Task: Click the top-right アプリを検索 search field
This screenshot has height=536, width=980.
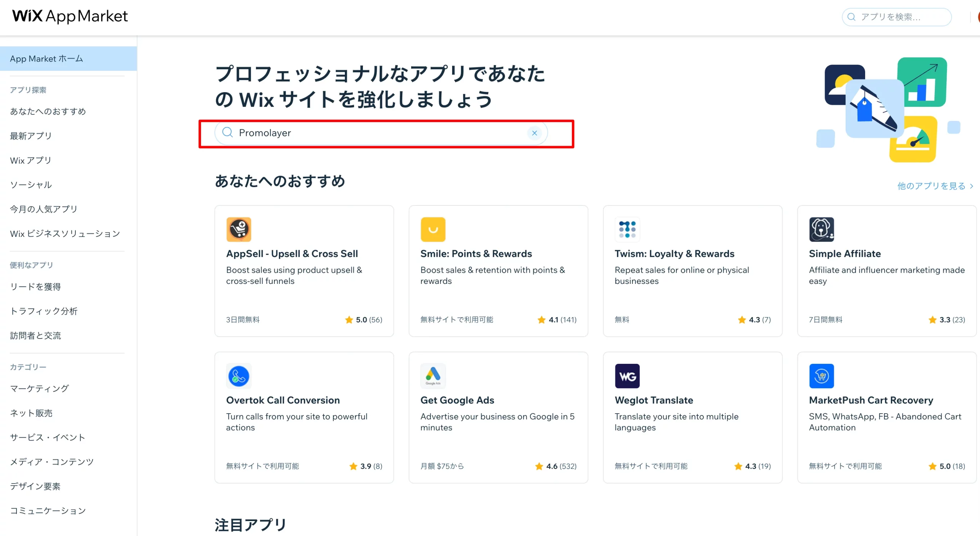Action: click(x=897, y=17)
